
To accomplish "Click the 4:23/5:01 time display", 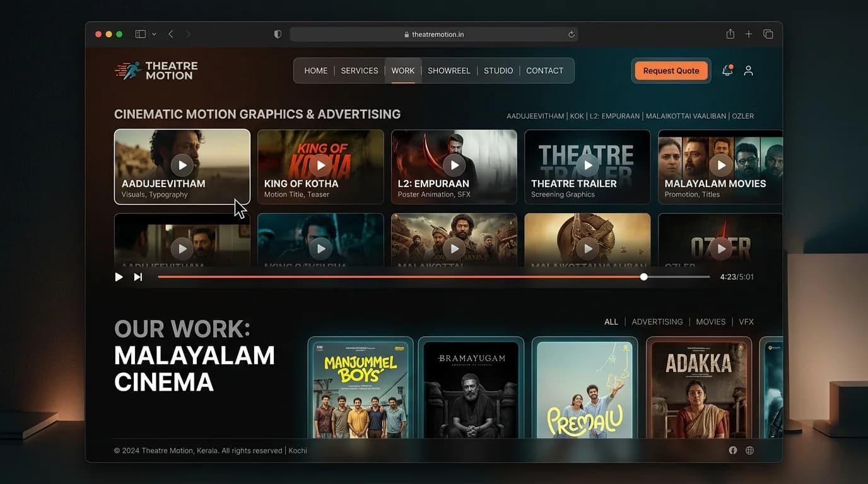I will coord(737,277).
